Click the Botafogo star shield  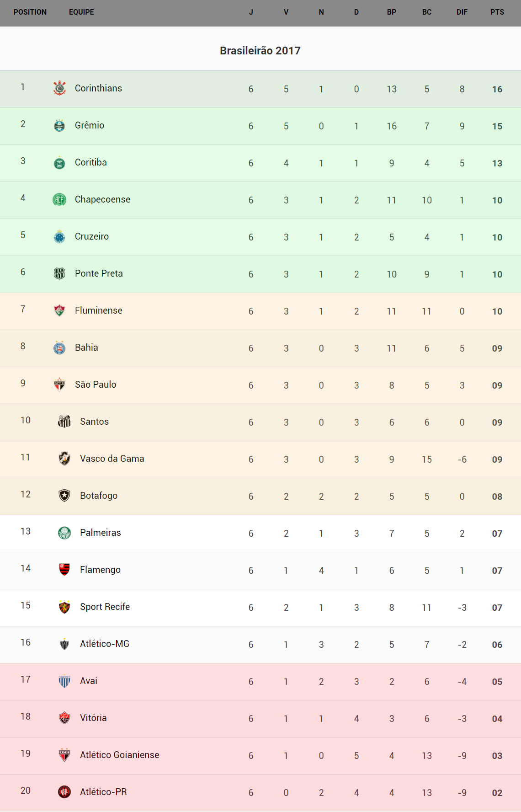(64, 496)
